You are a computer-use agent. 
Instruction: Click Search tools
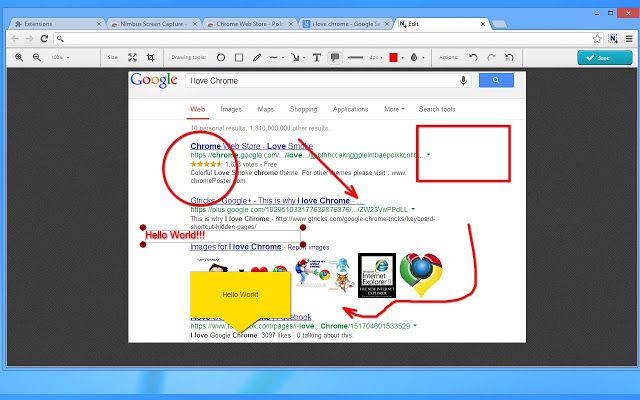[x=437, y=109]
